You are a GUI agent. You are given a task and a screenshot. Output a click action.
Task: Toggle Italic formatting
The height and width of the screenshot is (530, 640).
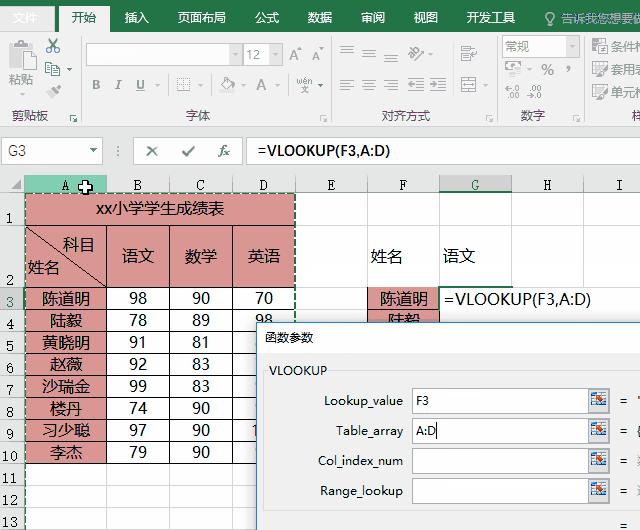click(118, 85)
